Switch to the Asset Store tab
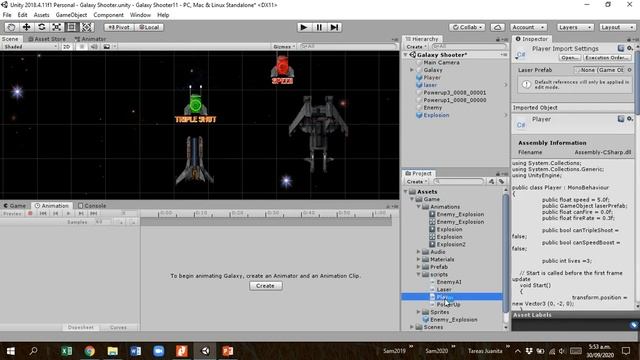 pyautogui.click(x=47, y=39)
